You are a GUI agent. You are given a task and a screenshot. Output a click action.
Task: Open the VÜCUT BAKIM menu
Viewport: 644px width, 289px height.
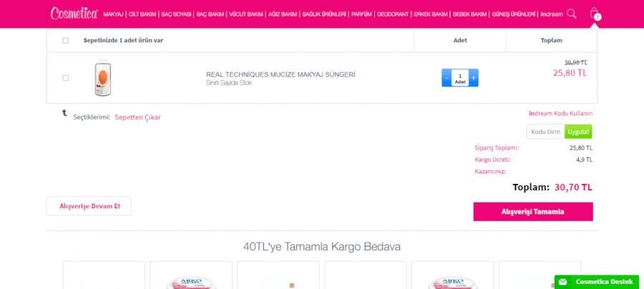246,14
